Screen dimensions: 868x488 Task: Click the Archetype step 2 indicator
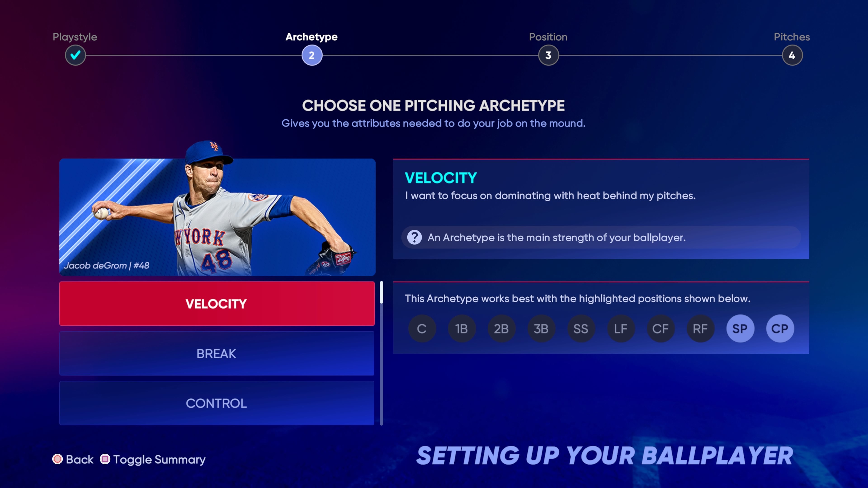click(311, 55)
